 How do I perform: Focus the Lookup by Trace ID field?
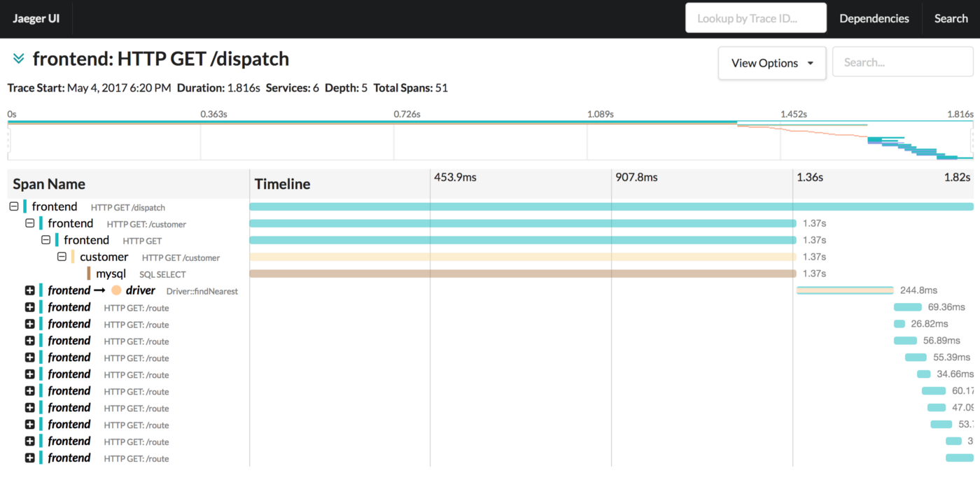pyautogui.click(x=756, y=18)
